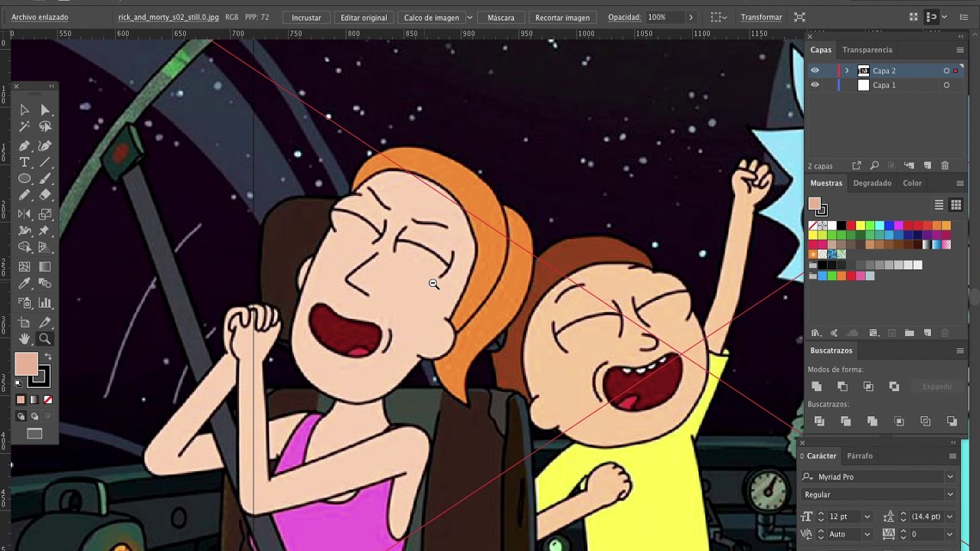Select the Type tool
This screenshot has width=980, height=551.
24,162
